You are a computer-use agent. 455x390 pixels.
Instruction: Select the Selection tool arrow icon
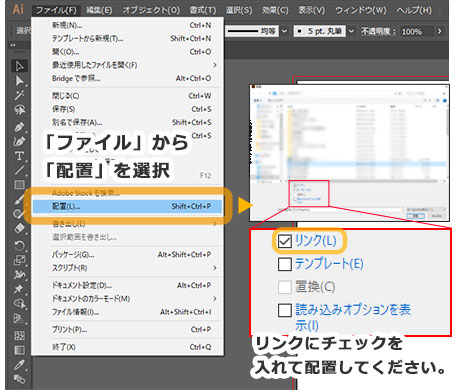(x=19, y=66)
